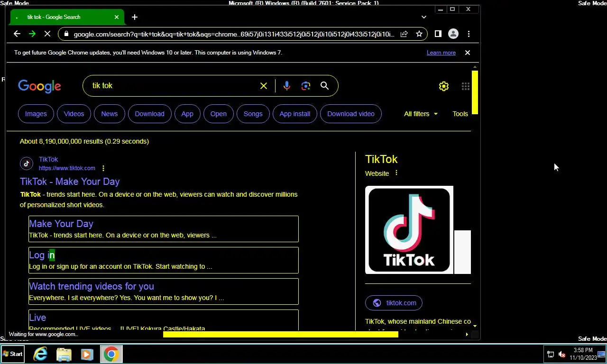Expand the All filters dropdown
Image resolution: width=607 pixels, height=364 pixels.
click(x=421, y=114)
